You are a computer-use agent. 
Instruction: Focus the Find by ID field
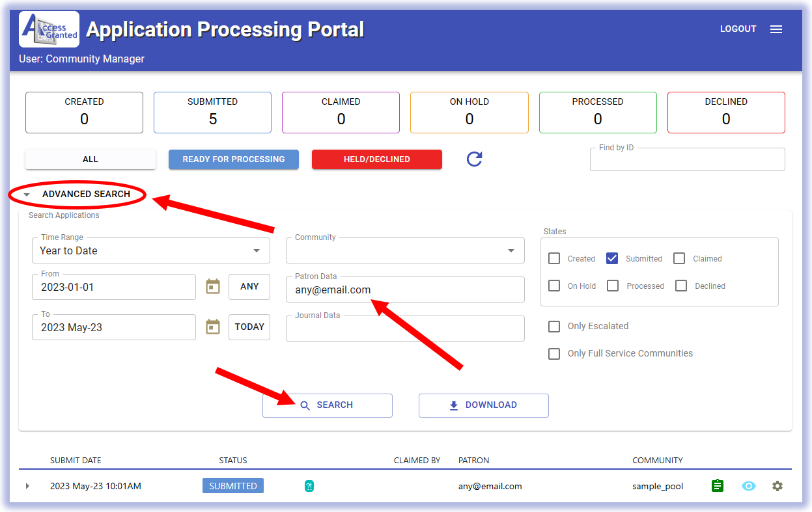(x=688, y=159)
